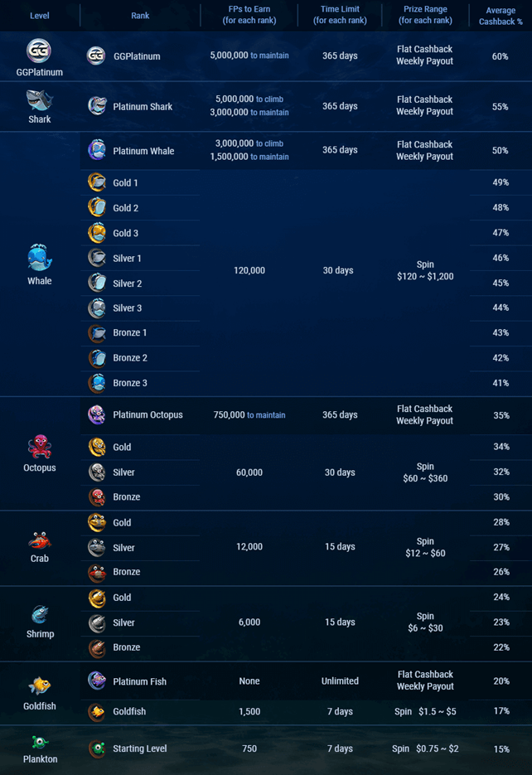Click the GGPlatinum level logo icon

pyautogui.click(x=38, y=51)
